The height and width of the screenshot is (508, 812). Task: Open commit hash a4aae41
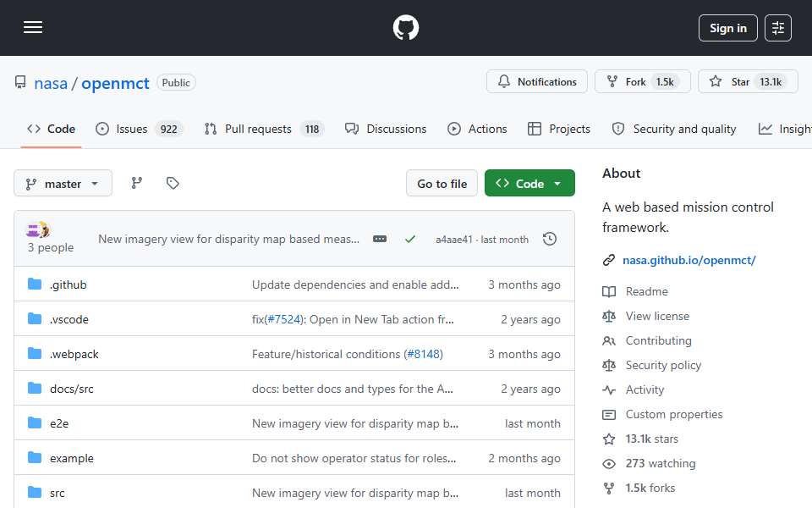(453, 240)
